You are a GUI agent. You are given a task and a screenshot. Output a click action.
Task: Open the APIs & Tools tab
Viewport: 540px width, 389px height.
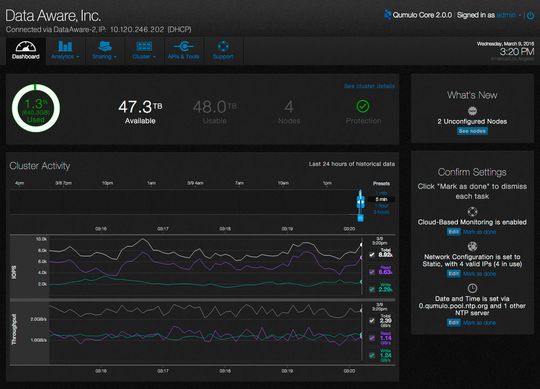pyautogui.click(x=184, y=51)
